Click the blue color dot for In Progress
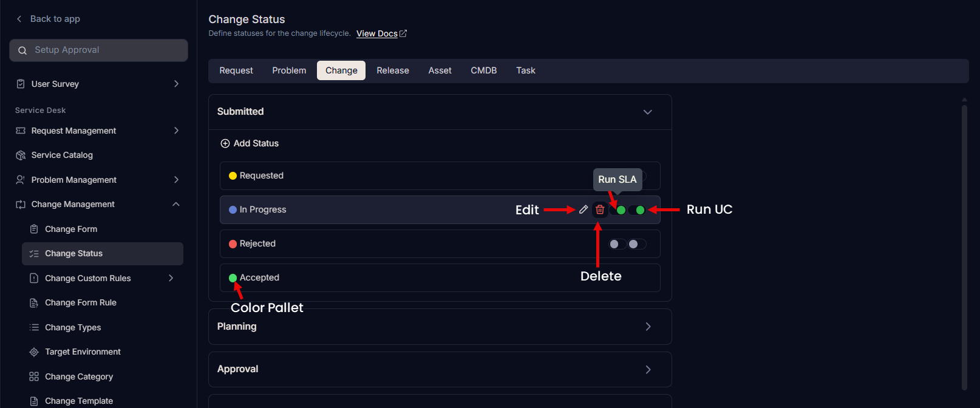The height and width of the screenshot is (408, 980). [x=233, y=210]
